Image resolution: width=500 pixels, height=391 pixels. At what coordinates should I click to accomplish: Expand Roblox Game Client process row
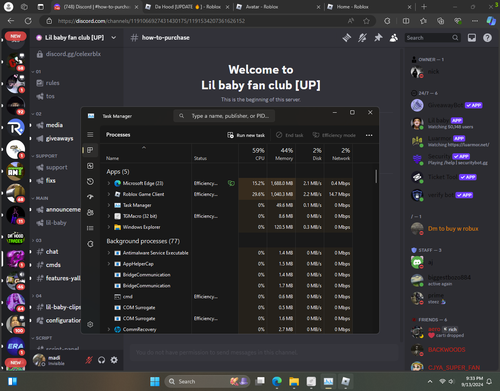(x=109, y=194)
